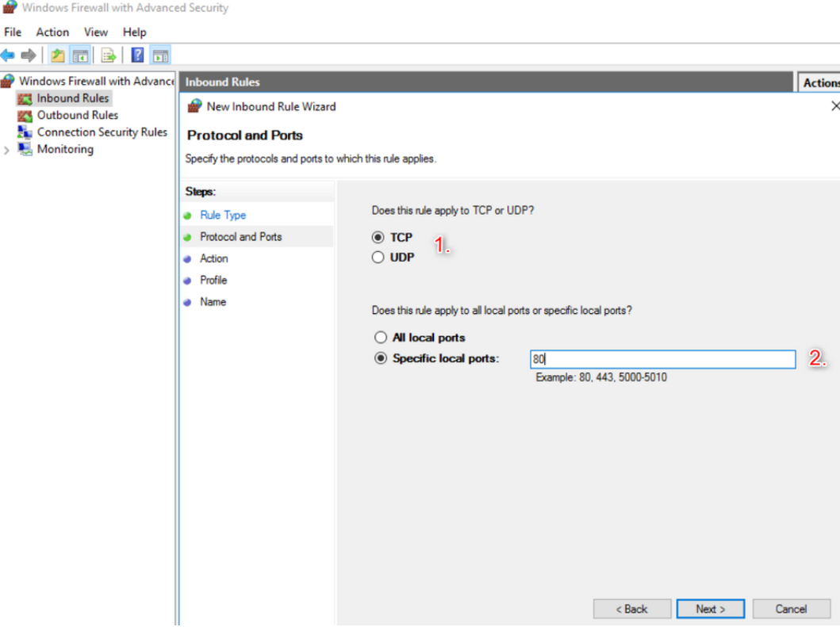This screenshot has height=627, width=840.
Task: Click the Export List toolbar icon
Action: 109,55
